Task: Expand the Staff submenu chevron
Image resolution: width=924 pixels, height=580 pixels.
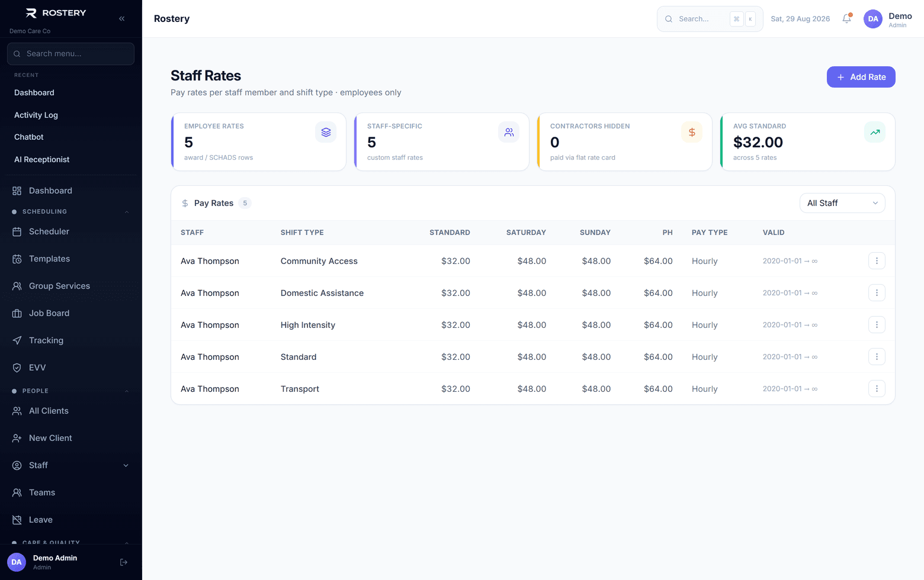Action: click(126, 465)
